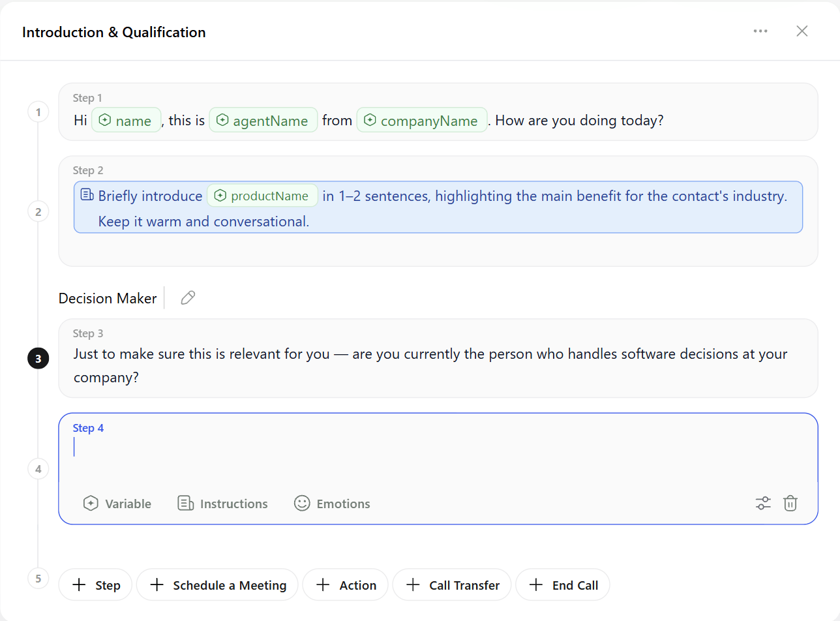The image size is (840, 621).
Task: Add a Schedule a Meeting step
Action: 217,585
